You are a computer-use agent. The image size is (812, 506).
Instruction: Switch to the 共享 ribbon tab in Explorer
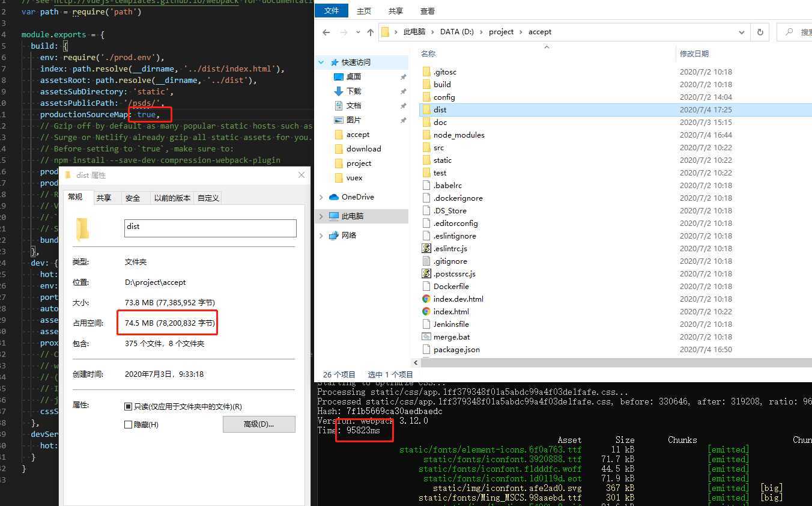[396, 11]
